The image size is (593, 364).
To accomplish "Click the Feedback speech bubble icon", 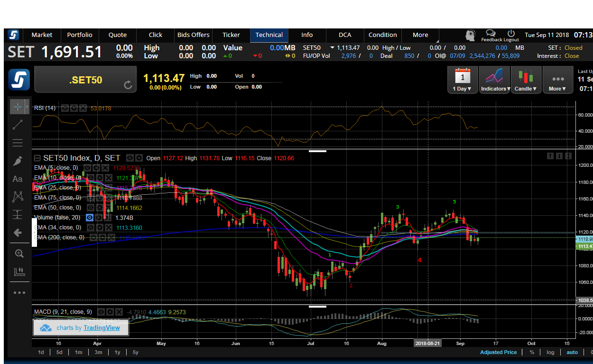I will pos(491,33).
